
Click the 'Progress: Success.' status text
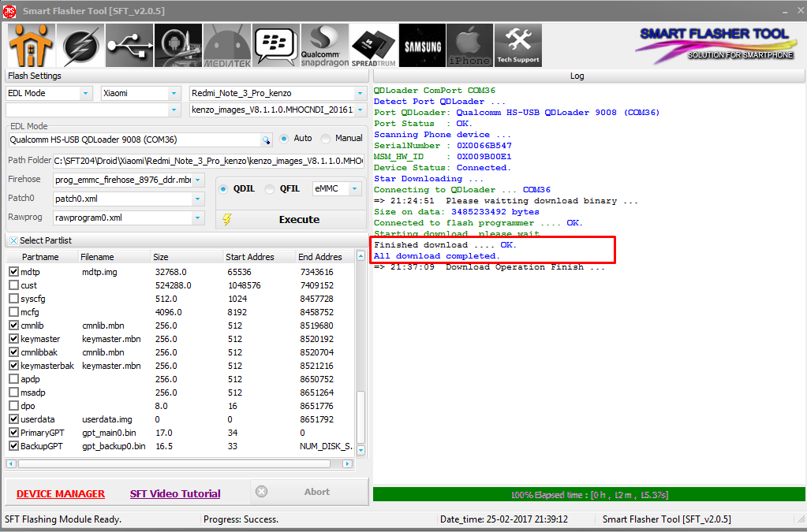click(241, 519)
